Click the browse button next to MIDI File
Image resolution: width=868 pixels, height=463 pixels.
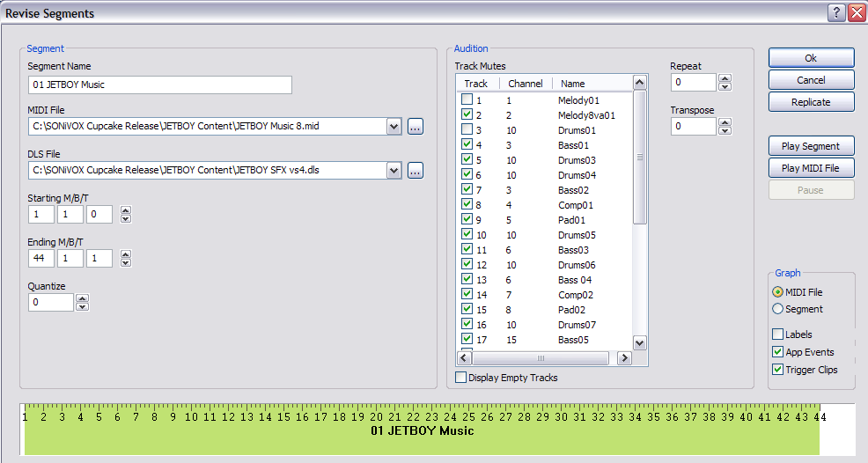click(416, 127)
